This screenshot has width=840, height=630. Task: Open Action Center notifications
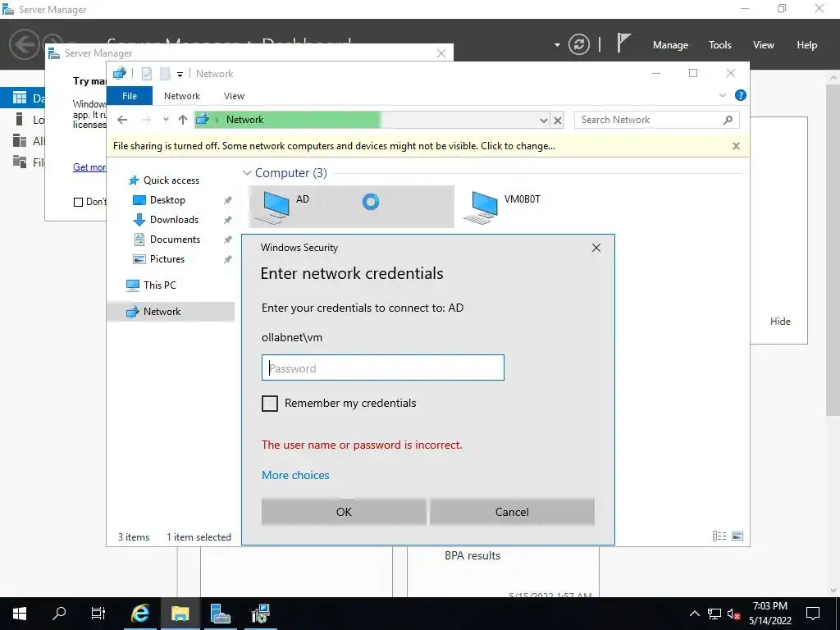click(x=813, y=614)
